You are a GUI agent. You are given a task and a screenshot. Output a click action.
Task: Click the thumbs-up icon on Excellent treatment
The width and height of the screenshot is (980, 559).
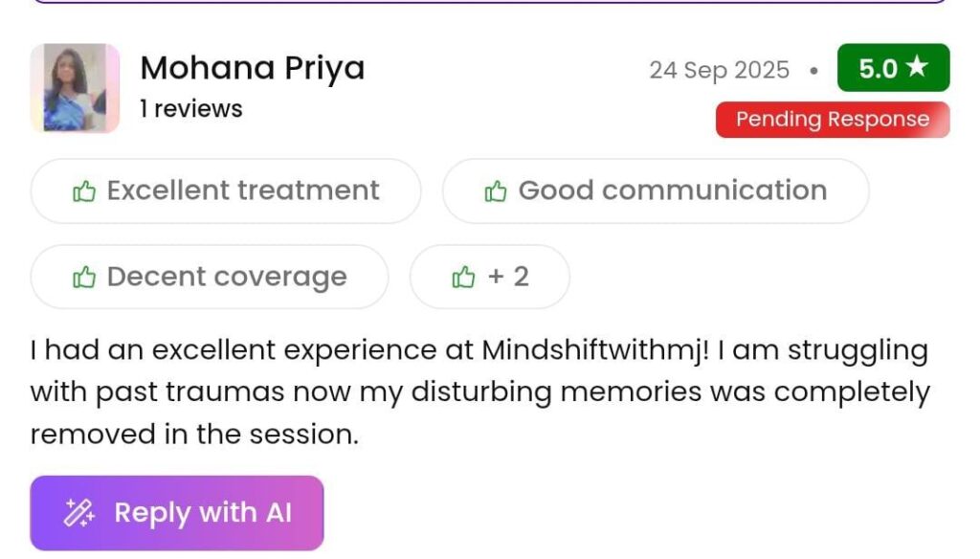coord(84,191)
